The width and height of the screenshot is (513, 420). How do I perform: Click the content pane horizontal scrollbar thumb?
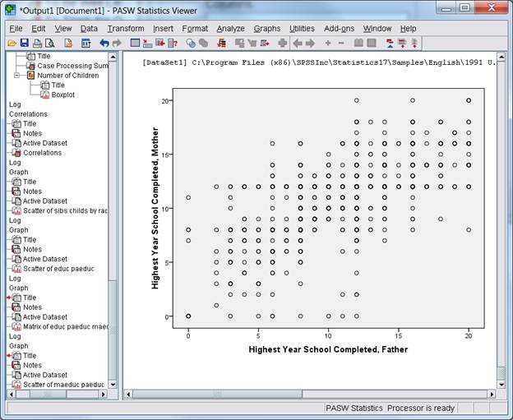click(x=217, y=395)
